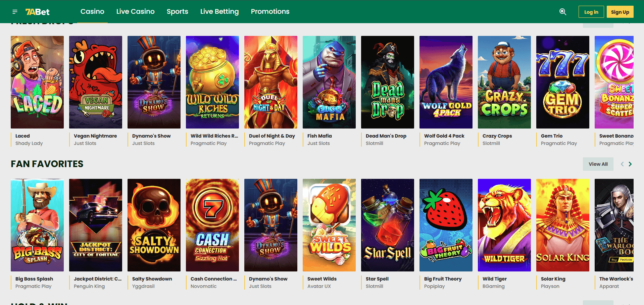
Task: Open the Laced game thumbnail
Action: point(37,82)
